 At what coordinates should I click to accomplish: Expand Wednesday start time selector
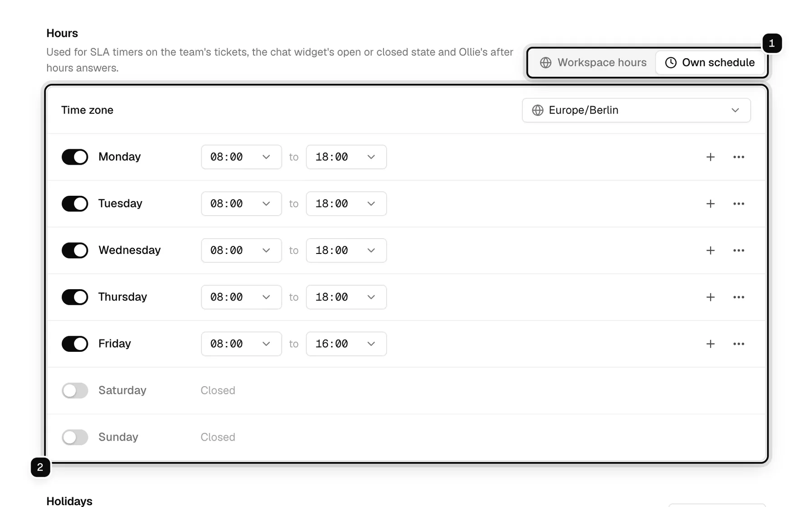[x=241, y=250]
